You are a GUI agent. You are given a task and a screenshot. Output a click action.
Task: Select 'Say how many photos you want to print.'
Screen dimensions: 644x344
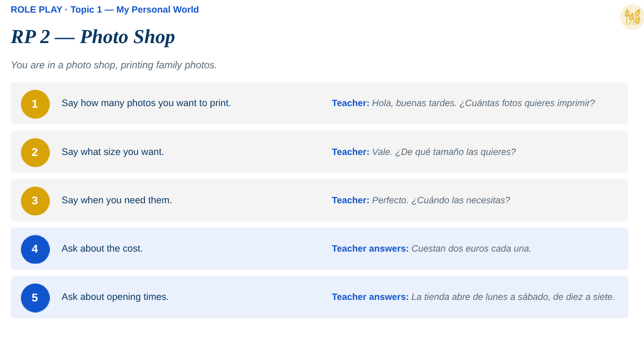tap(146, 103)
